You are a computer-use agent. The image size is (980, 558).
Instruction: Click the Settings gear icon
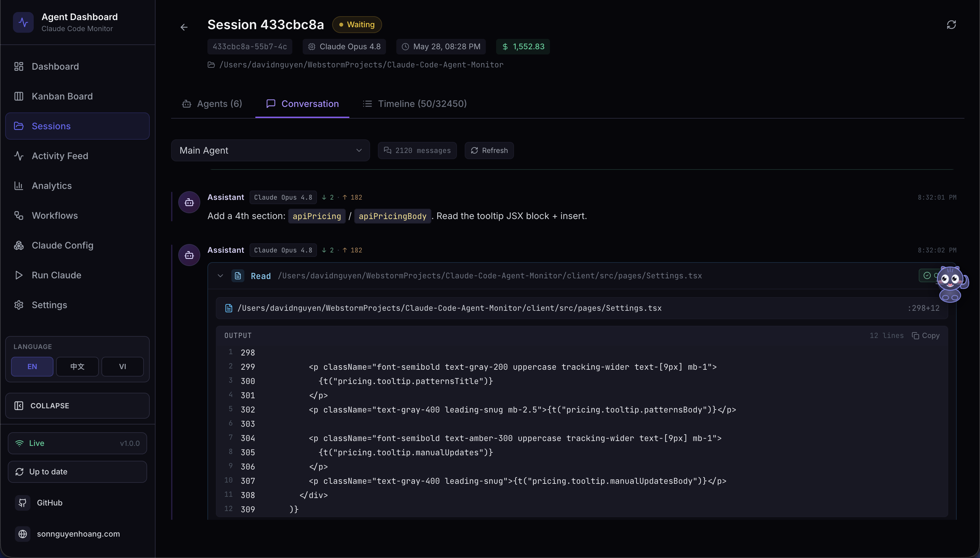click(x=19, y=305)
